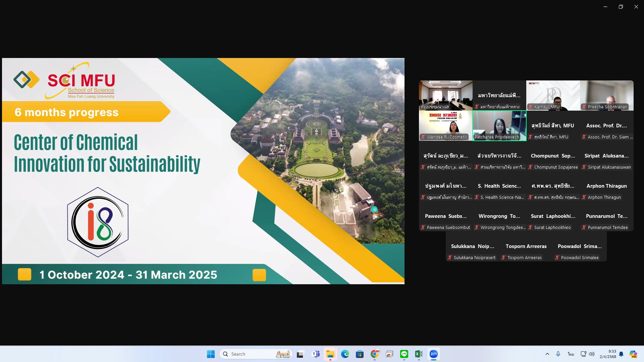This screenshot has width=644, height=362.
Task: Open Excel from the taskbar
Action: (x=419, y=354)
